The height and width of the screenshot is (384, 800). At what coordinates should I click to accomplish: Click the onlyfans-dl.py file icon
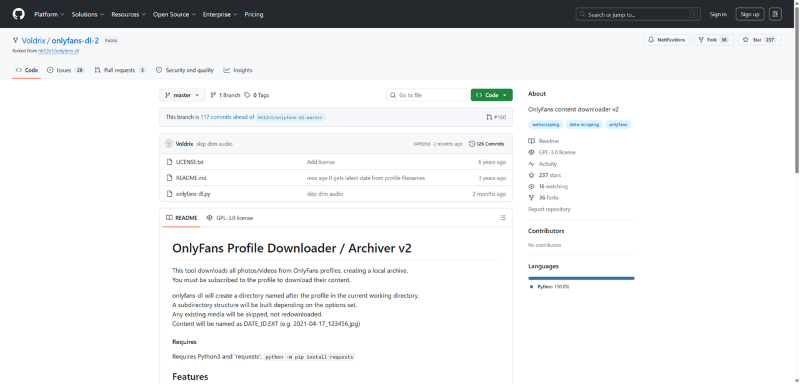[x=169, y=194]
